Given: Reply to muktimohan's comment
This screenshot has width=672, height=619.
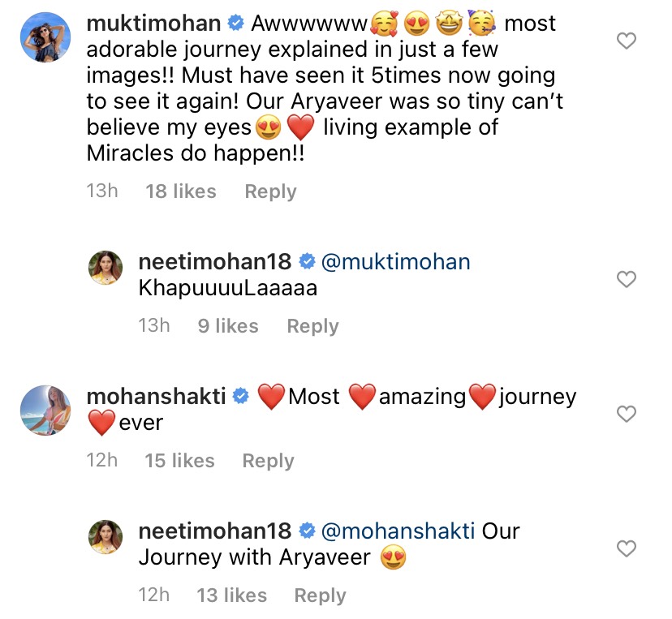Looking at the screenshot, I should click(x=270, y=191).
